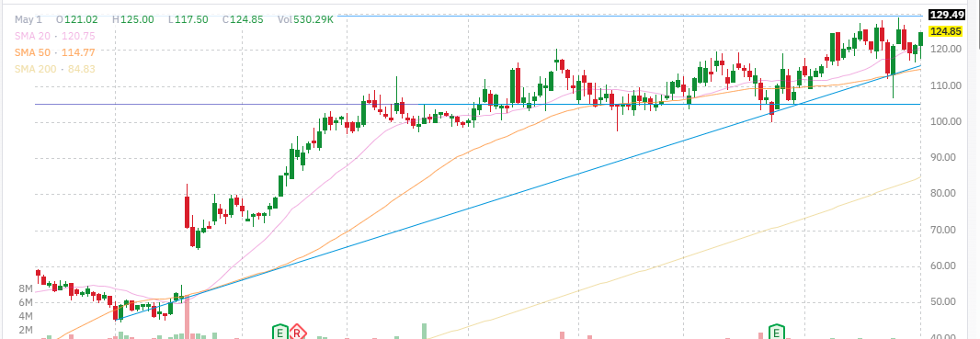Select the SMA 20 legend entry

coord(55,37)
